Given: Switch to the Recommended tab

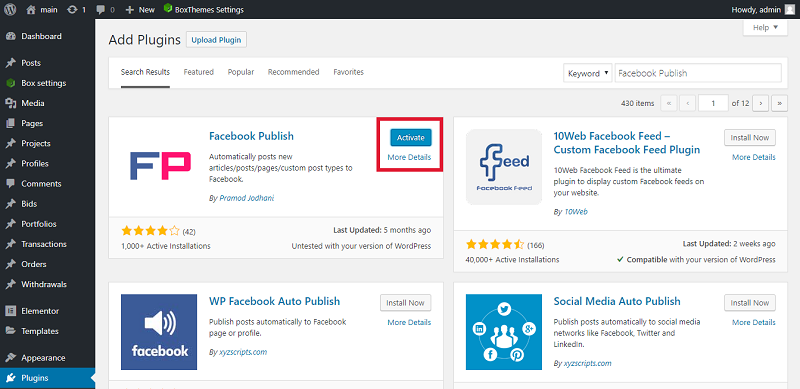Looking at the screenshot, I should [x=293, y=72].
